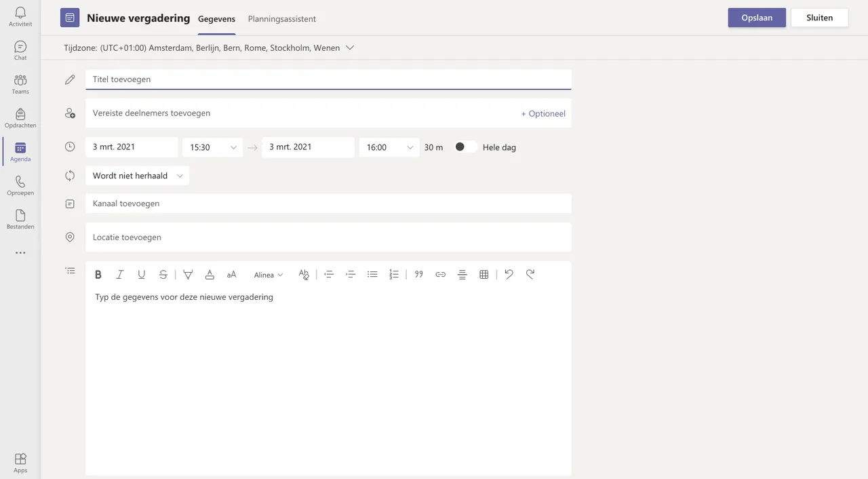Open the 16:00 end time dropdown

tap(389, 147)
